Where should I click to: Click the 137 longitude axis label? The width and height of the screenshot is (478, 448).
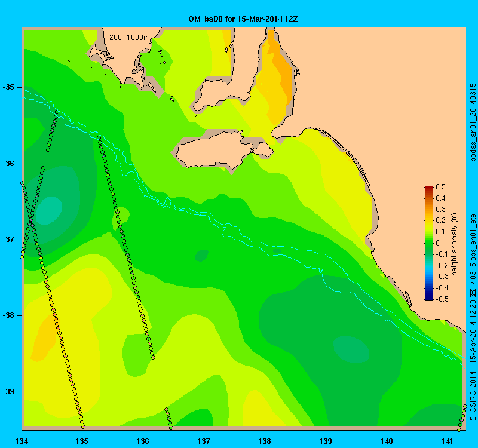pos(204,441)
